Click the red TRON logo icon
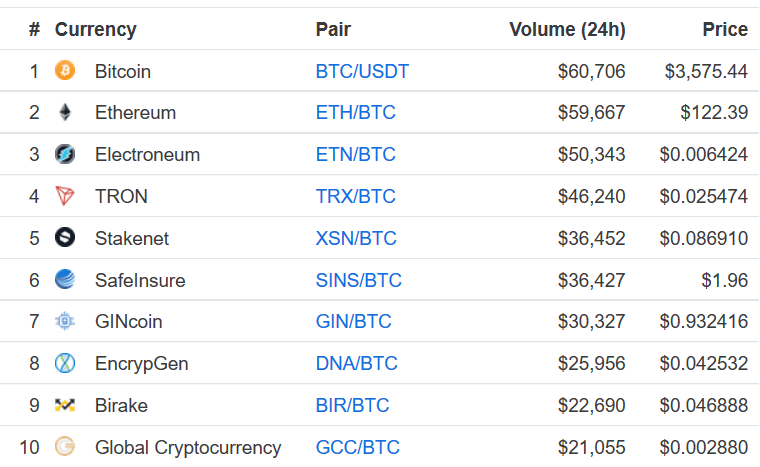Viewport: 760px width, 467px height. tap(65, 196)
